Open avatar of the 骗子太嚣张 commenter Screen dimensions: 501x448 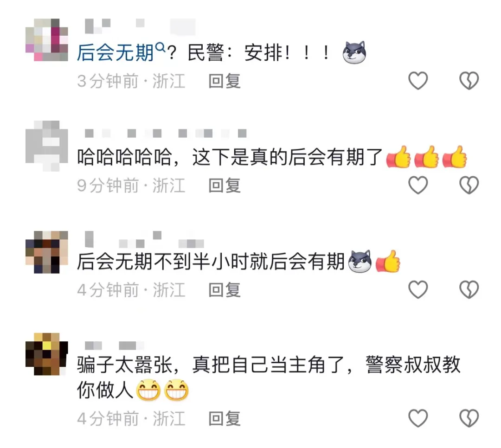coord(47,354)
